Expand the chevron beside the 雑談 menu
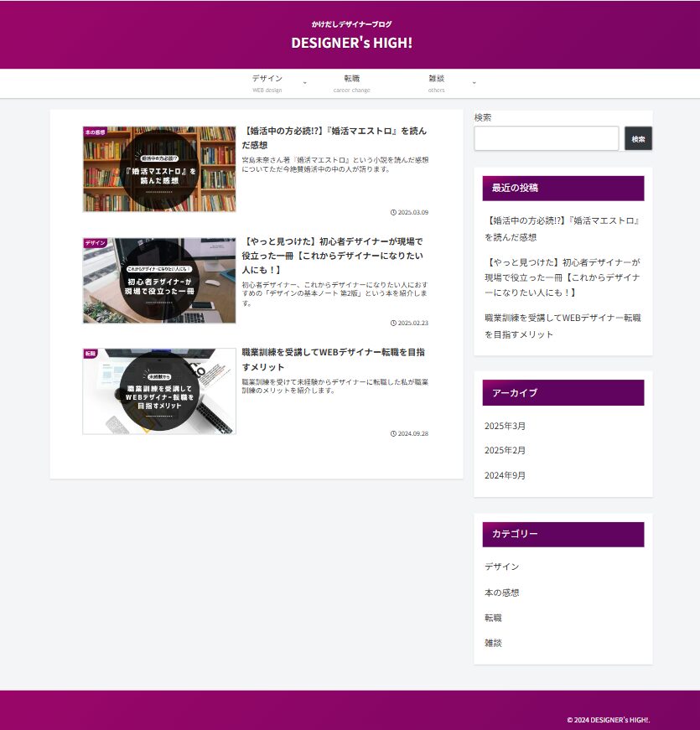700x730 pixels. tap(474, 83)
